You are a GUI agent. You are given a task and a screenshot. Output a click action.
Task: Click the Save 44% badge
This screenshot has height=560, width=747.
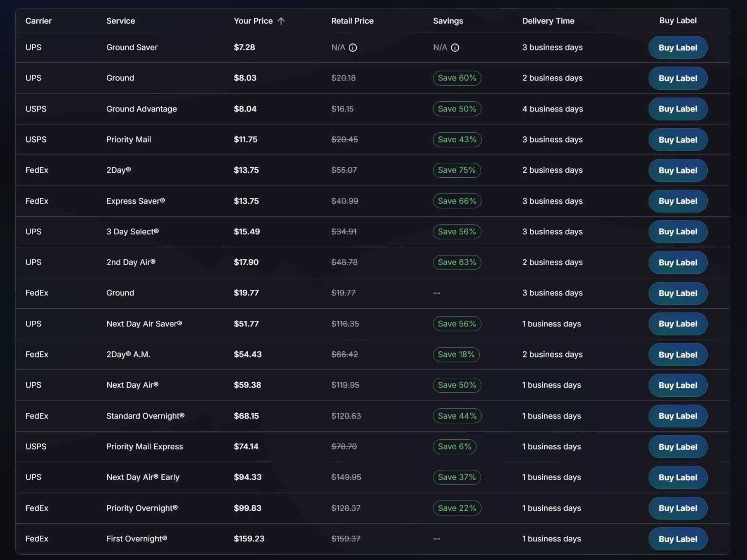pyautogui.click(x=457, y=416)
